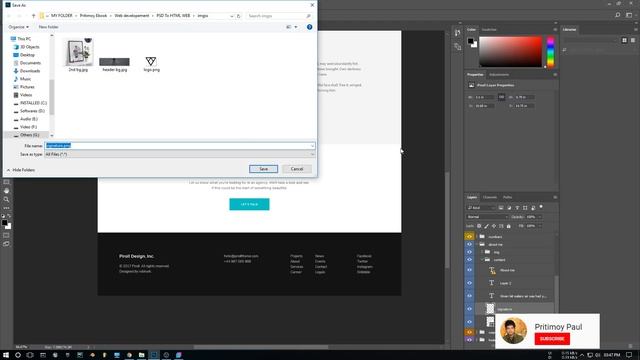Open the layer filter Kind dropdown
This screenshot has width=640, height=360.
pos(481,208)
